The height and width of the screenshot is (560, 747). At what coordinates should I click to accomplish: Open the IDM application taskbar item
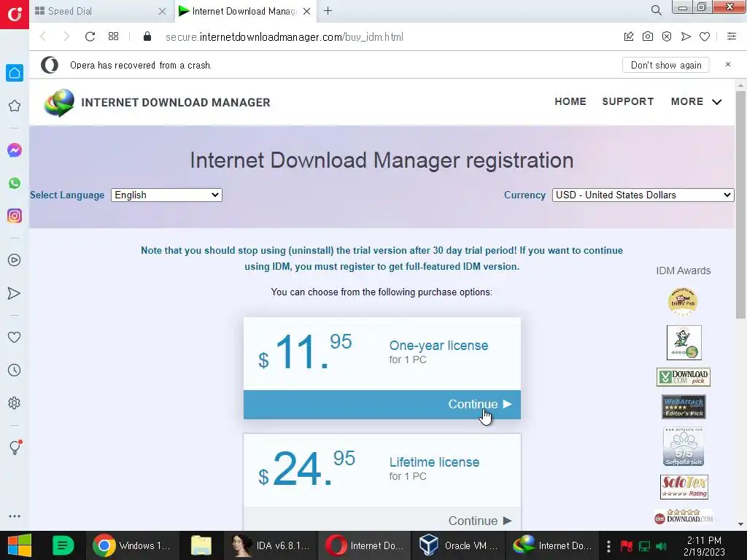pyautogui.click(x=553, y=545)
